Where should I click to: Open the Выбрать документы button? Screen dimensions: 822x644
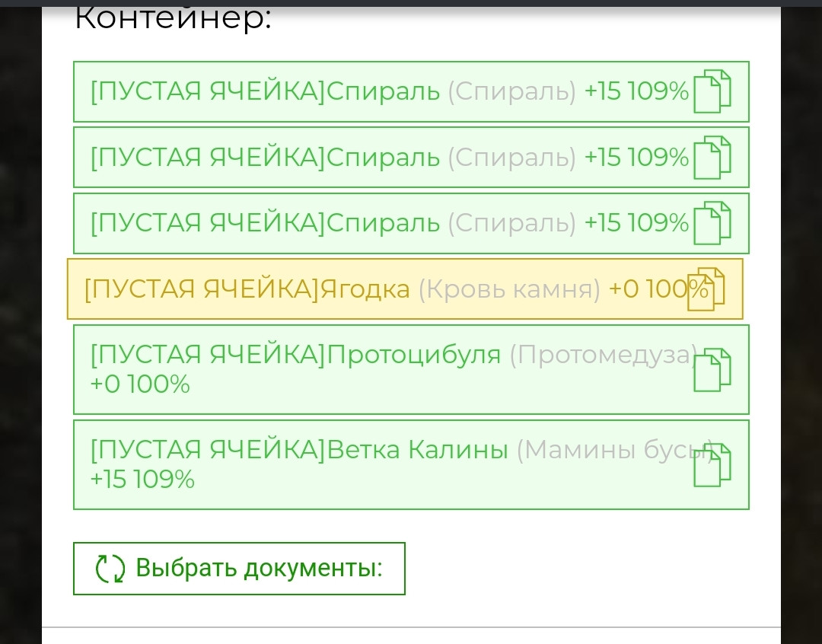click(x=239, y=569)
